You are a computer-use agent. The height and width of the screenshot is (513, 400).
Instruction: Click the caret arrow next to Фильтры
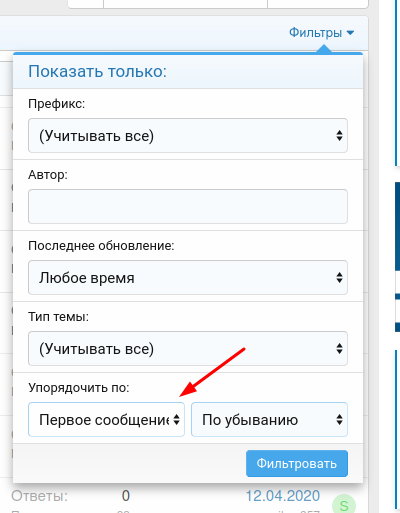pos(350,33)
